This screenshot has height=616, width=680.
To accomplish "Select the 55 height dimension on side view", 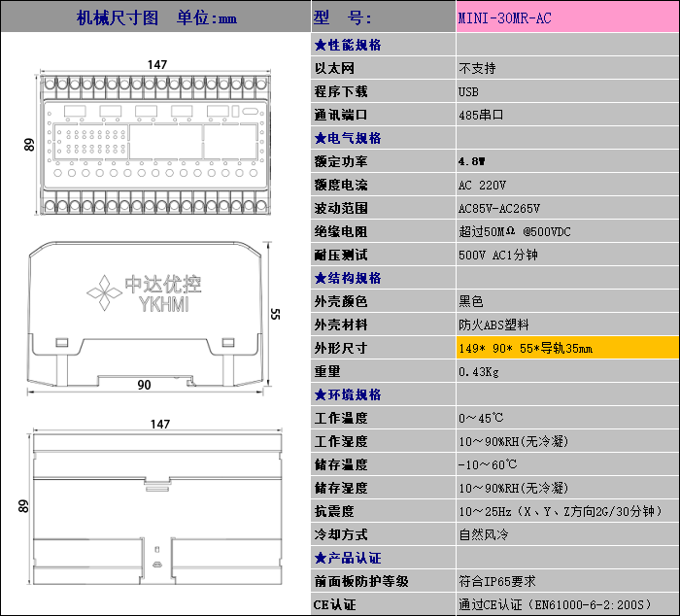I will click(x=275, y=314).
